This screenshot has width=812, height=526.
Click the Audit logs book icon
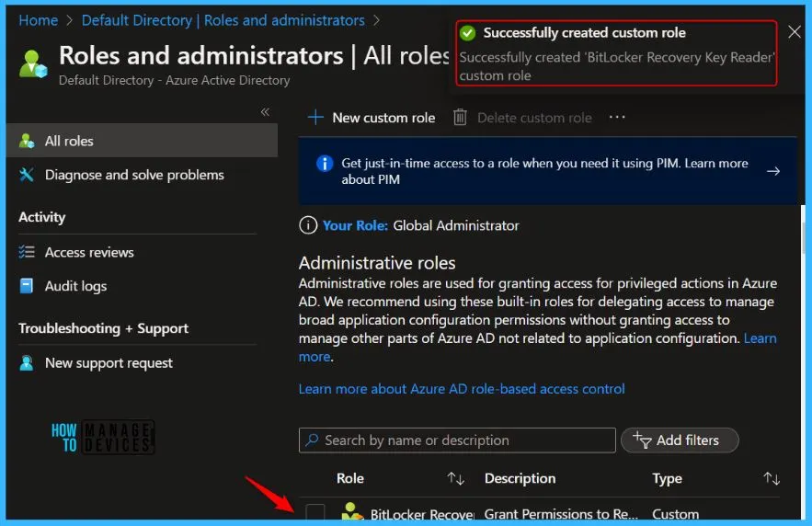(27, 286)
